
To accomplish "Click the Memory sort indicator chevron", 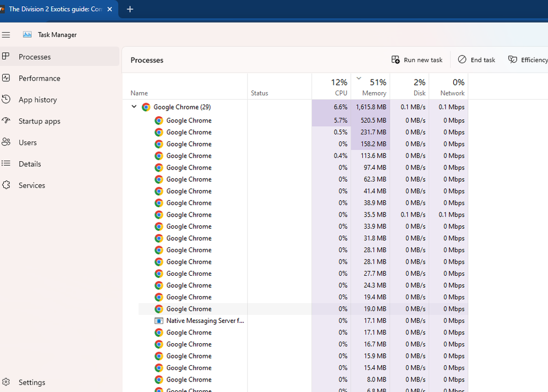I will click(359, 78).
